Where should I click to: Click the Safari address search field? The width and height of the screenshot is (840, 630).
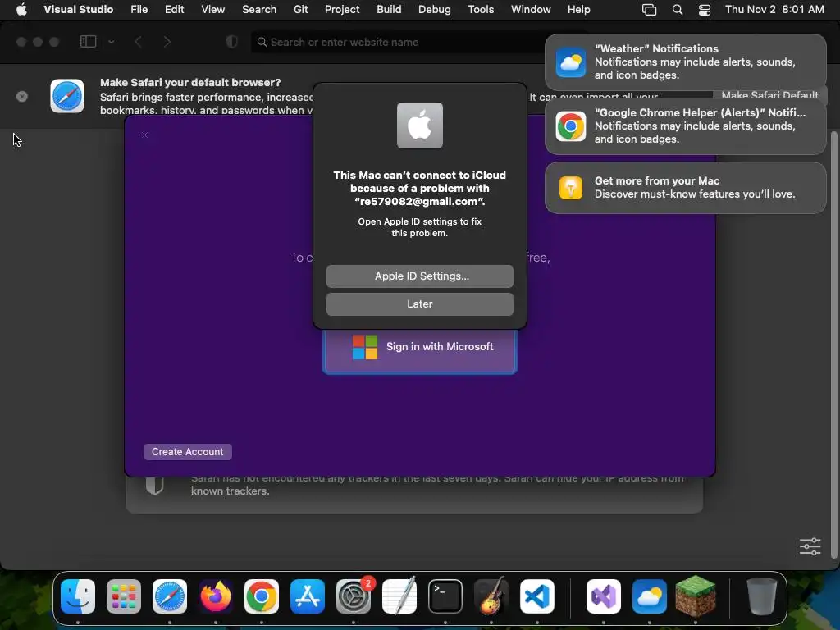[398, 42]
